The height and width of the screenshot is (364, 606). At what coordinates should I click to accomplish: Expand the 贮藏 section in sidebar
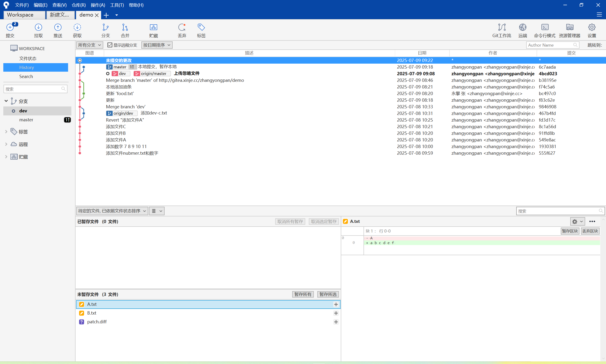coord(6,157)
